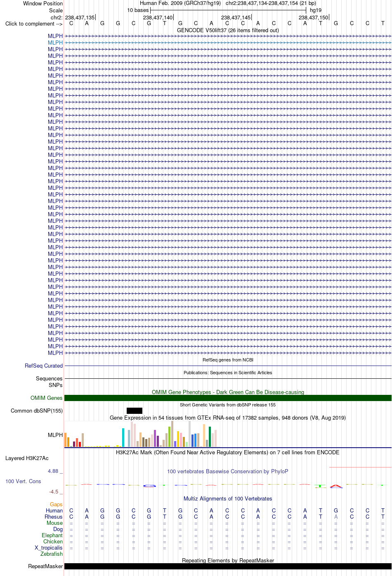Open OMIM Gene Phenotypes track title
The width and height of the screenshot is (392, 576).
[x=228, y=392]
